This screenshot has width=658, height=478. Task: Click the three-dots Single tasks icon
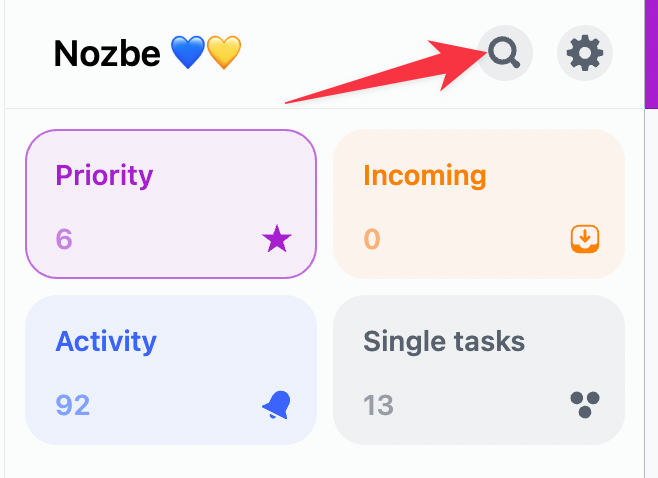585,405
